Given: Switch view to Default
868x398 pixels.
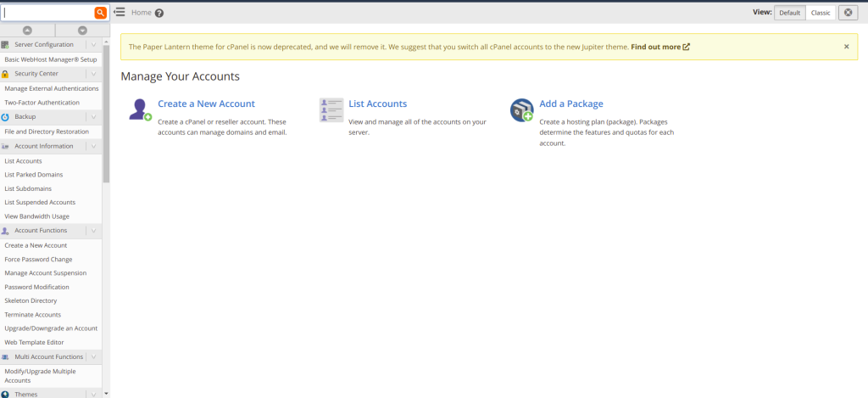Looking at the screenshot, I should point(789,13).
